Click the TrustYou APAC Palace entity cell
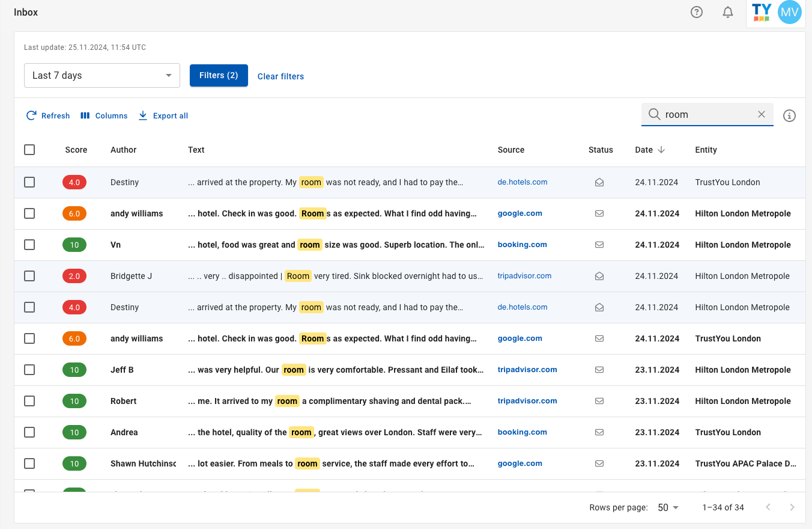Viewport: 812px width, 529px height. coord(746,463)
